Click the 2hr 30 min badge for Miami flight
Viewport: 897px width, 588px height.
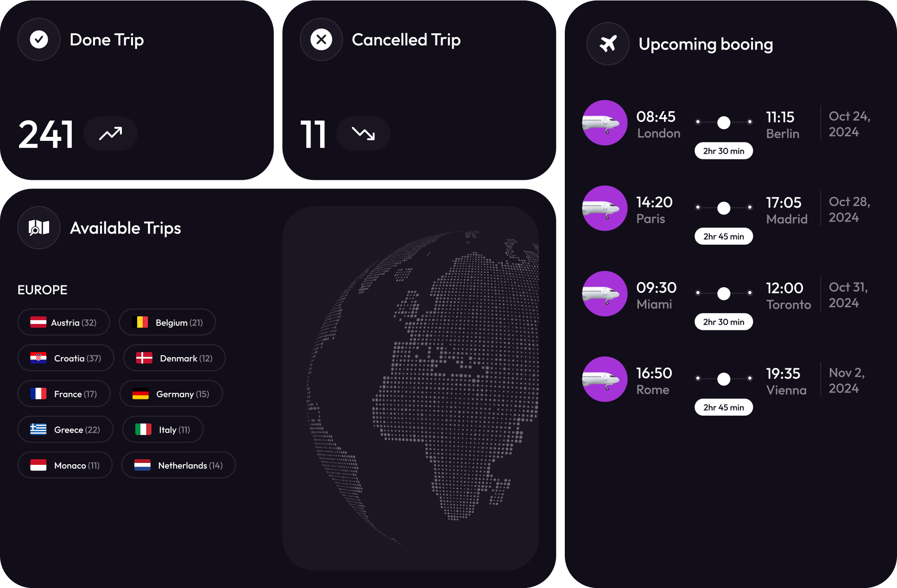[x=724, y=322]
